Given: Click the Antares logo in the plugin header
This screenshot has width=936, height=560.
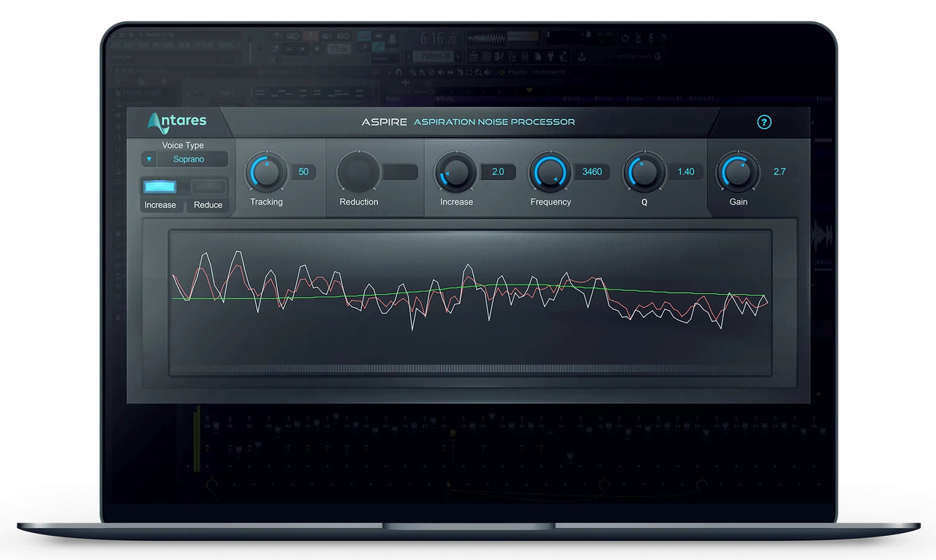Looking at the screenshot, I should pos(177,123).
